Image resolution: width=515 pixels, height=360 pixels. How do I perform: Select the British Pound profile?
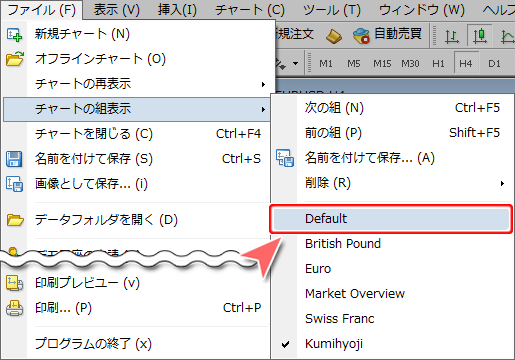[392, 244]
